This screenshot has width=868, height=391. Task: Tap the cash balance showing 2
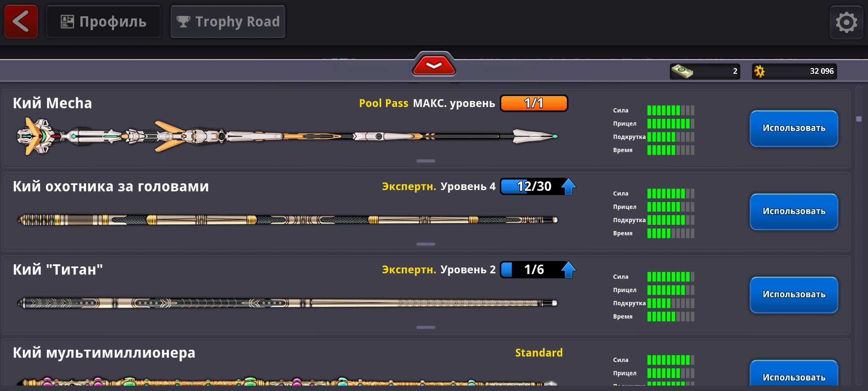pyautogui.click(x=705, y=71)
